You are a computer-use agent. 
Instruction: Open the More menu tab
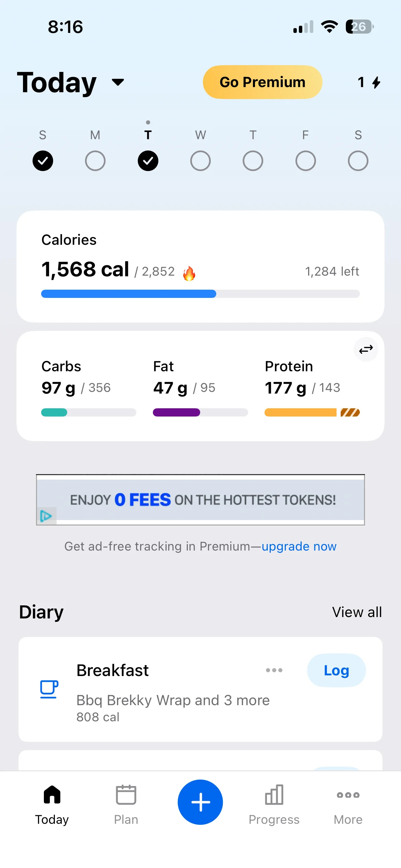[x=348, y=803]
